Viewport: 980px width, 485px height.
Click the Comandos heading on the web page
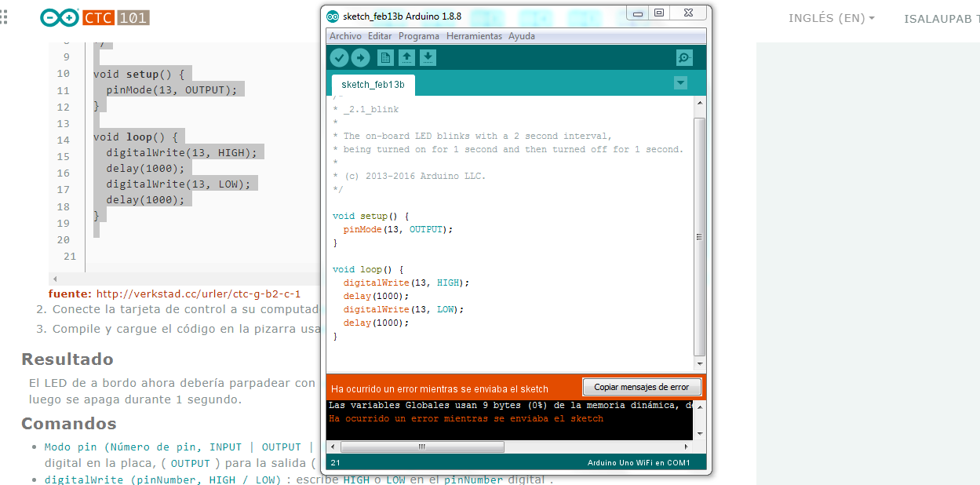(x=69, y=424)
